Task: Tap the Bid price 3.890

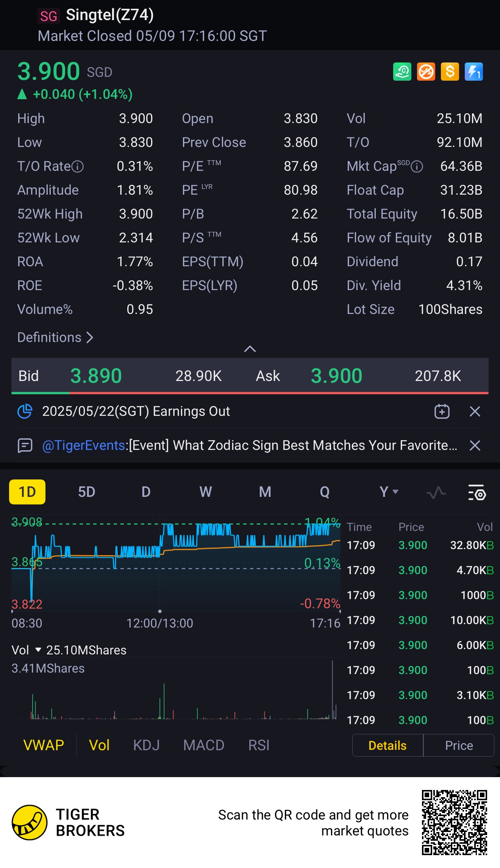Action: (x=96, y=376)
